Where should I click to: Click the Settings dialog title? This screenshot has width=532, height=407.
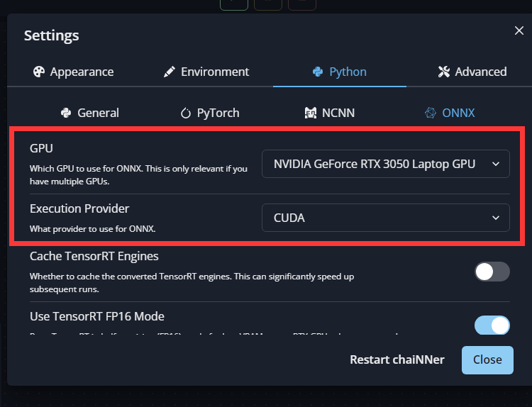tap(52, 36)
